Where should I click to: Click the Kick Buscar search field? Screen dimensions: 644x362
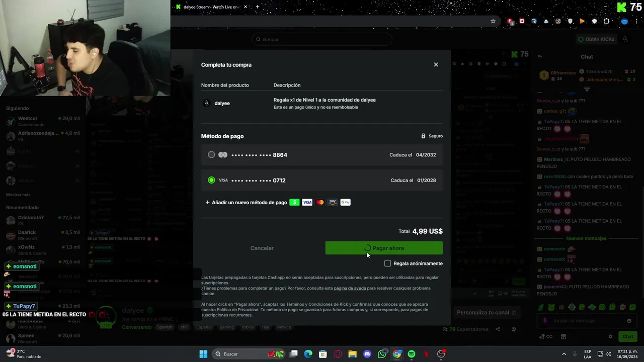tap(322, 39)
